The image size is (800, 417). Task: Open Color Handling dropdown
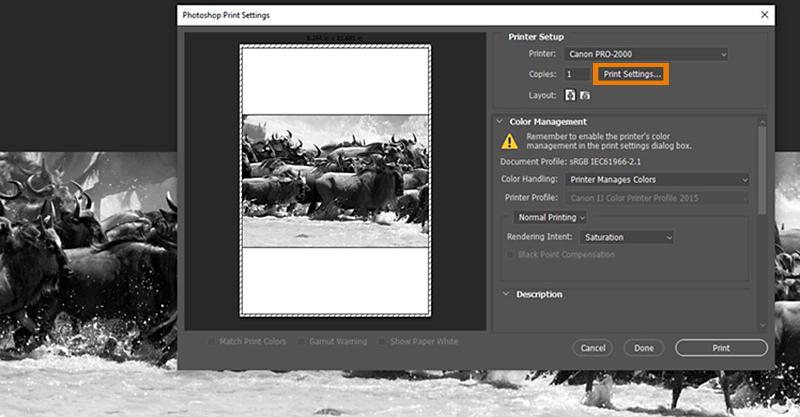657,180
